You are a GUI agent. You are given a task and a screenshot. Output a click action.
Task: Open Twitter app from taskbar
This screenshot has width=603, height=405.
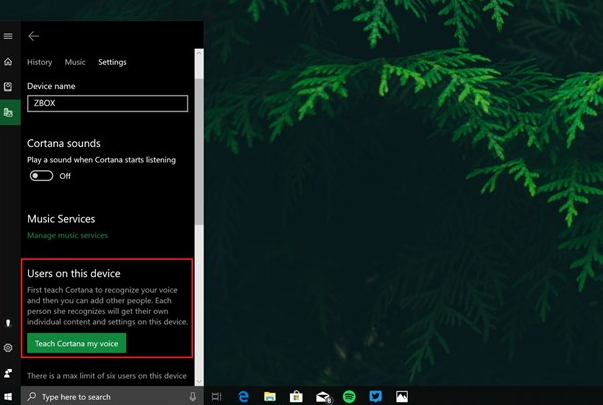[375, 397]
